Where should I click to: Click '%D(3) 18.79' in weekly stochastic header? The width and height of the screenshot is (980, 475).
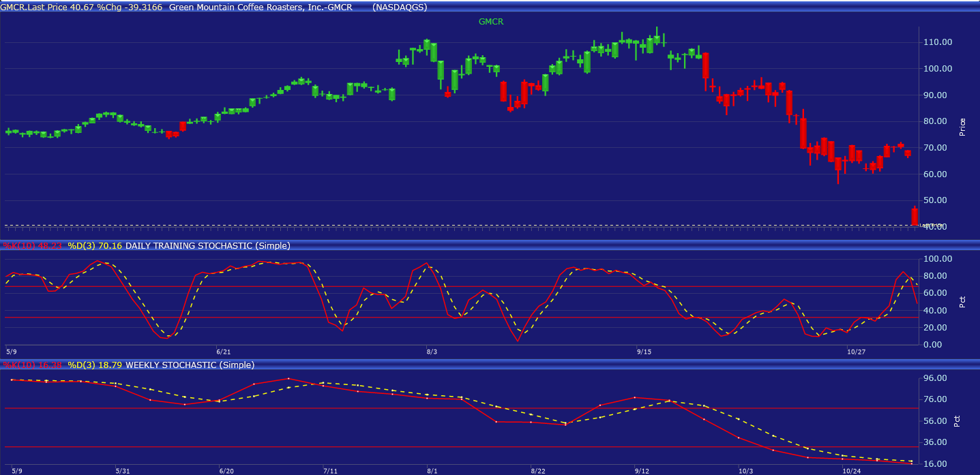click(x=95, y=365)
